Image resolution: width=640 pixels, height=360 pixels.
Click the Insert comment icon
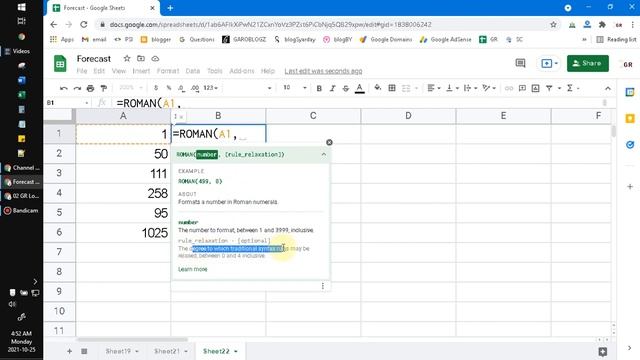pos(522,88)
